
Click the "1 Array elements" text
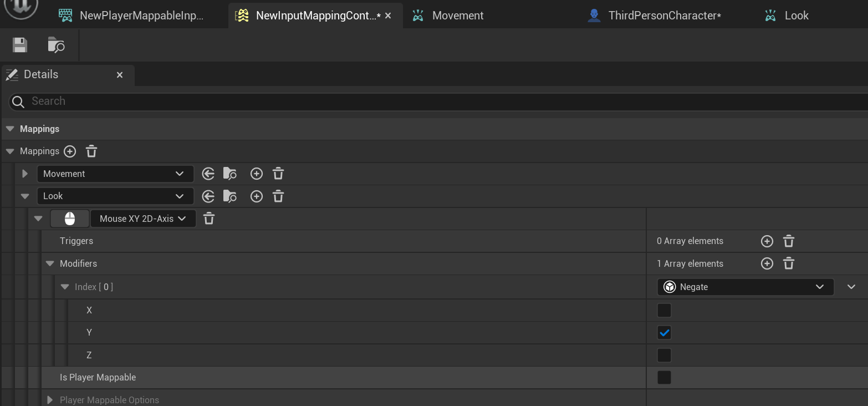(x=690, y=263)
